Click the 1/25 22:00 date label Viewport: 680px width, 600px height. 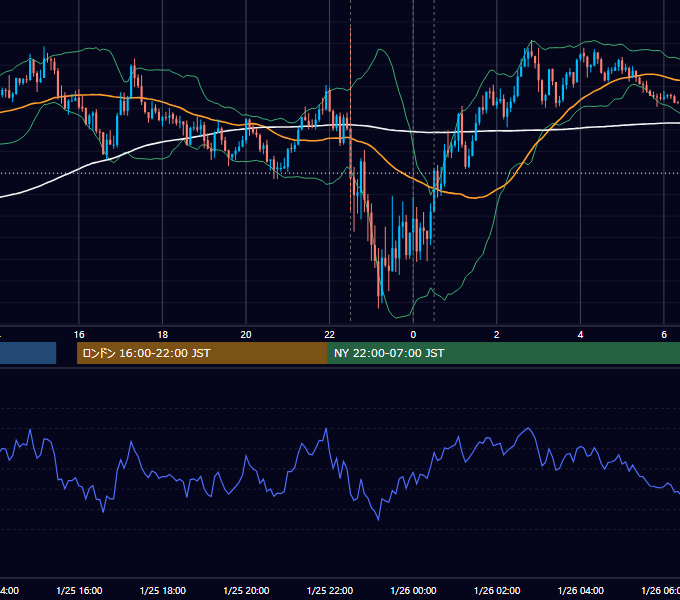(330, 590)
